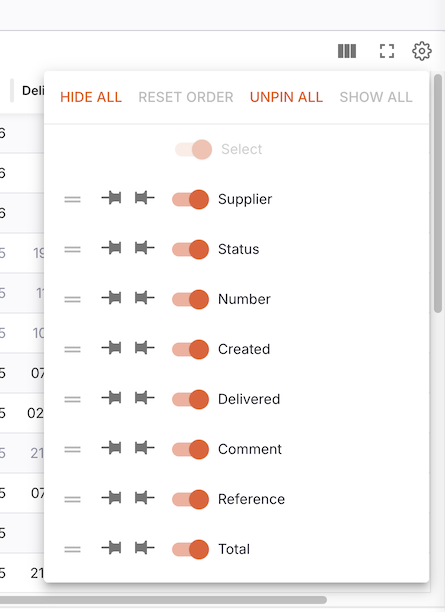Toggle Comment column visibility
The image size is (445, 612).
click(190, 449)
